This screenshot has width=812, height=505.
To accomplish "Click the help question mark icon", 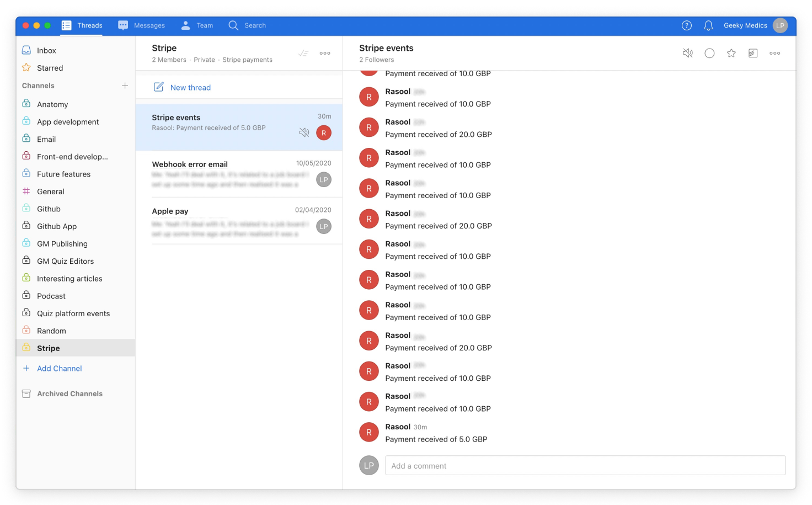I will point(687,25).
